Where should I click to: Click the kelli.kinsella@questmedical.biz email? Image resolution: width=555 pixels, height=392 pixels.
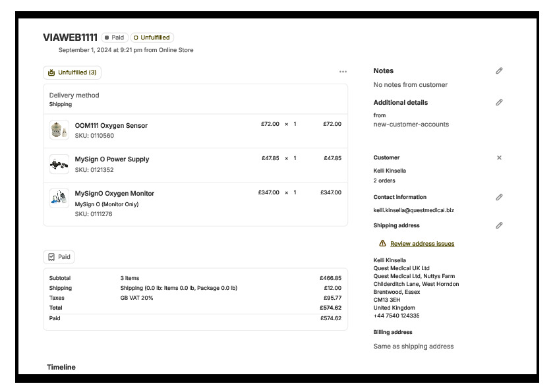(413, 210)
